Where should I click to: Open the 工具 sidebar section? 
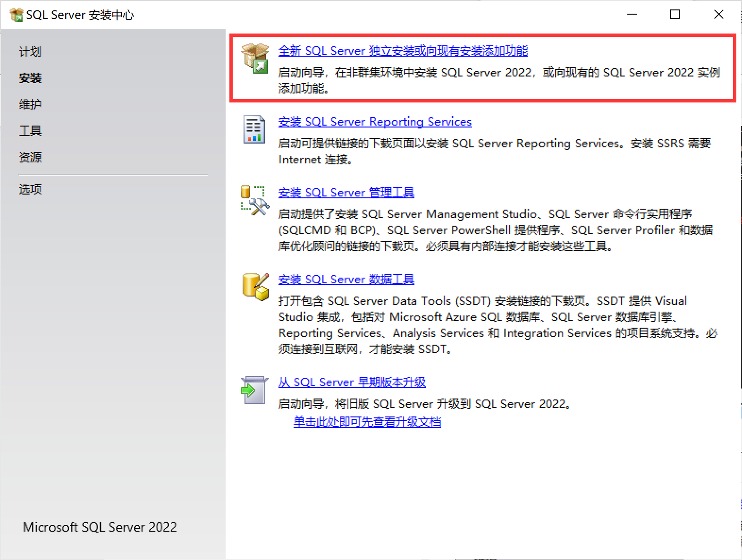point(30,131)
